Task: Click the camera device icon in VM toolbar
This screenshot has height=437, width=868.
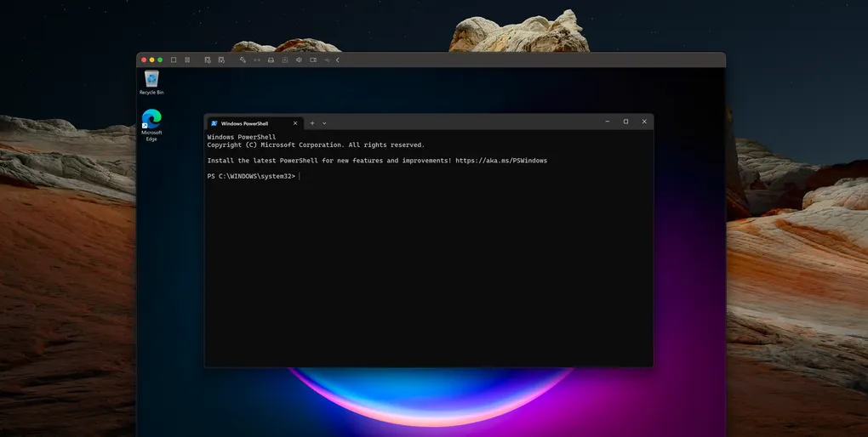Action: (x=313, y=60)
